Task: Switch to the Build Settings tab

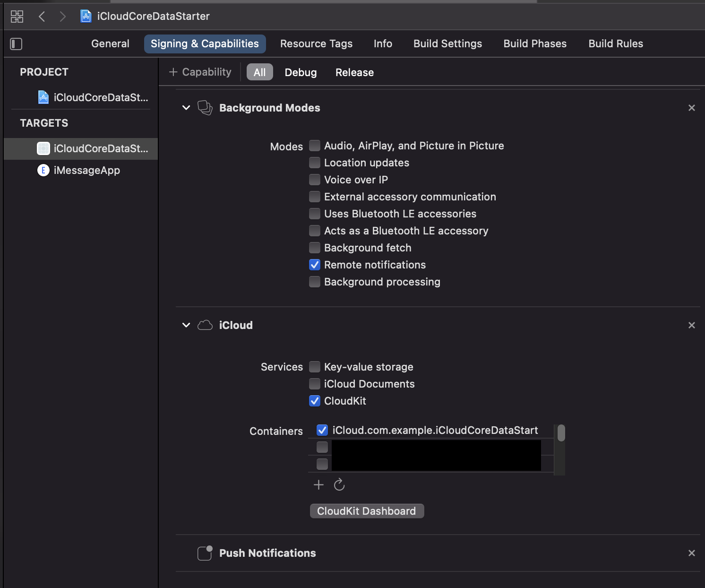Action: point(447,44)
